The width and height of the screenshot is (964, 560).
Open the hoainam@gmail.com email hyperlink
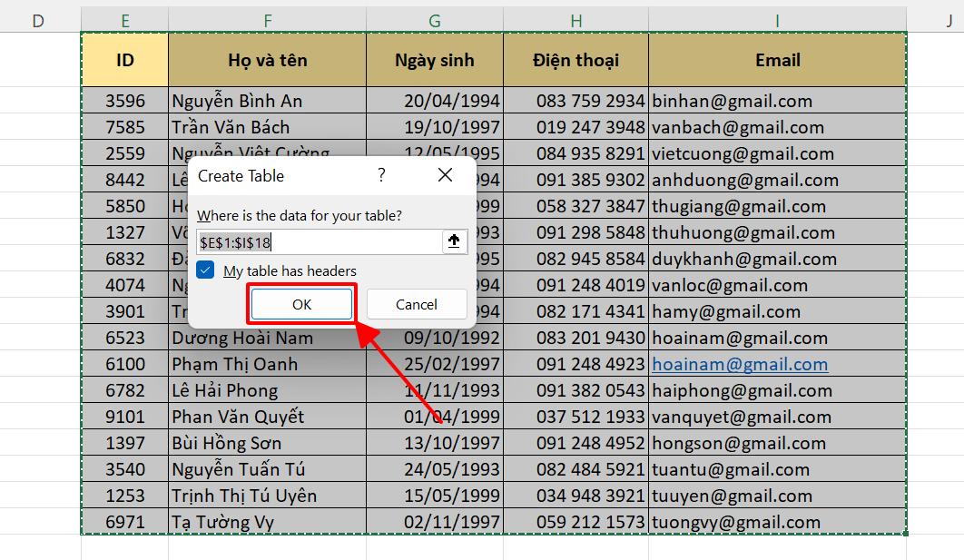coord(740,363)
